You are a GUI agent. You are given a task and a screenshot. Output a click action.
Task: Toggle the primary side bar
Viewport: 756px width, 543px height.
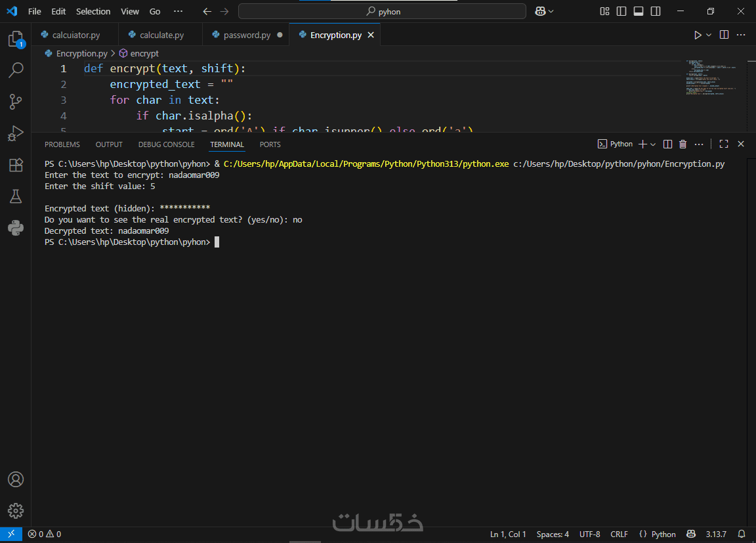coord(621,11)
